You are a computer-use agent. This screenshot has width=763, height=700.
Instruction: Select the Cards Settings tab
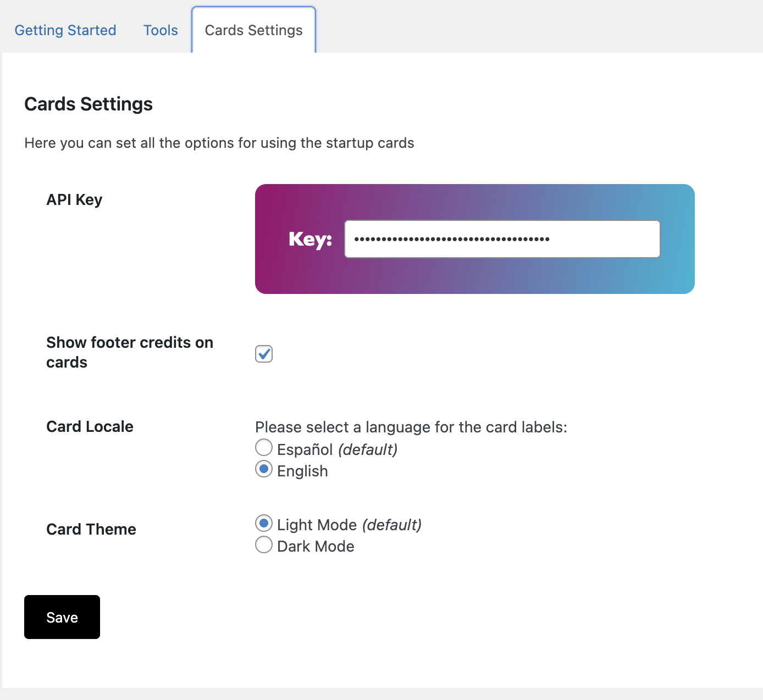(253, 30)
